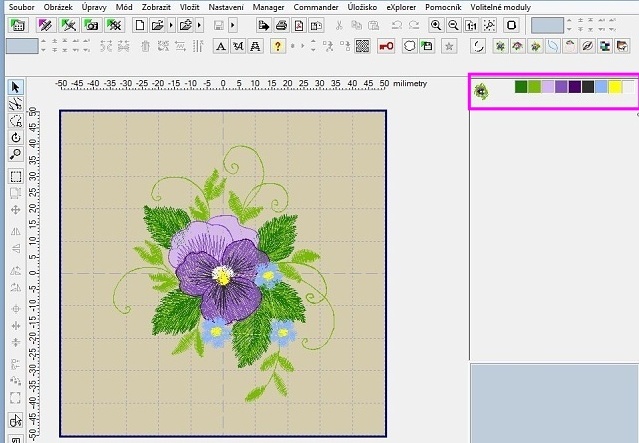The image size is (639, 443).
Task: Open the Nastavení menu
Action: coord(225,7)
